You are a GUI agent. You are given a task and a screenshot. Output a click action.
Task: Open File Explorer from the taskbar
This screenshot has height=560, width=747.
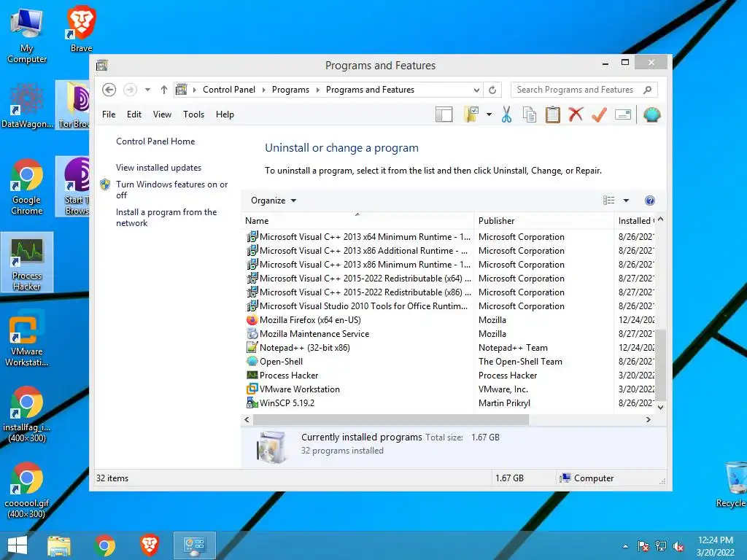point(59,545)
